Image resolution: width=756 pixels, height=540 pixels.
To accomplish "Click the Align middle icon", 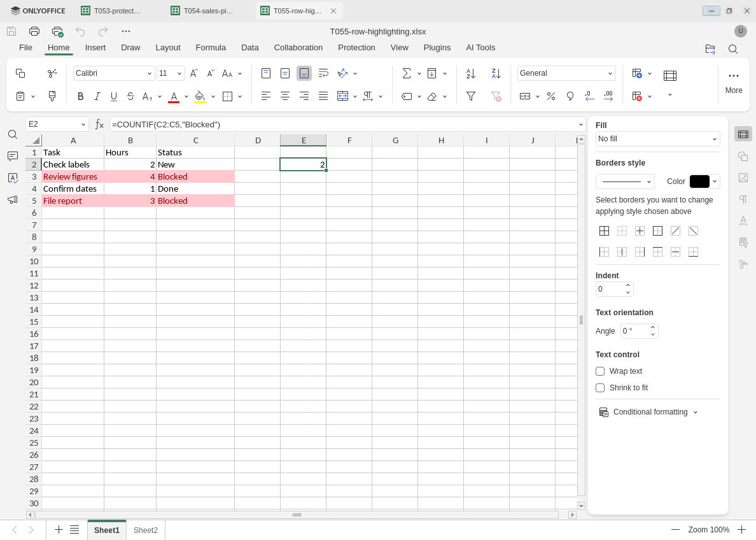I will click(x=285, y=73).
